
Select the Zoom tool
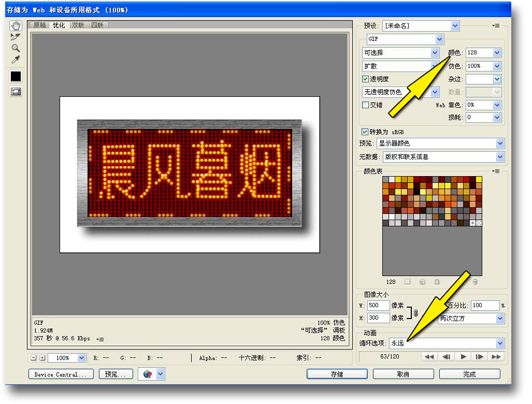16,48
